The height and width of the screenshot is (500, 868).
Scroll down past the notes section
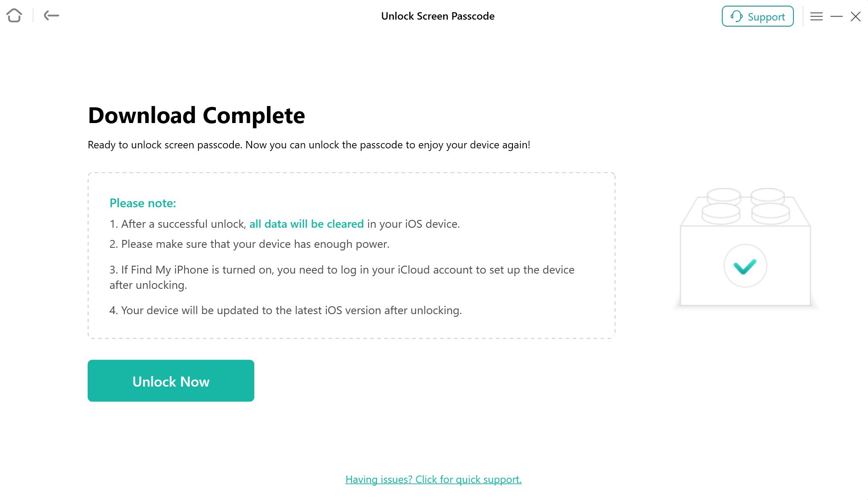coord(171,380)
